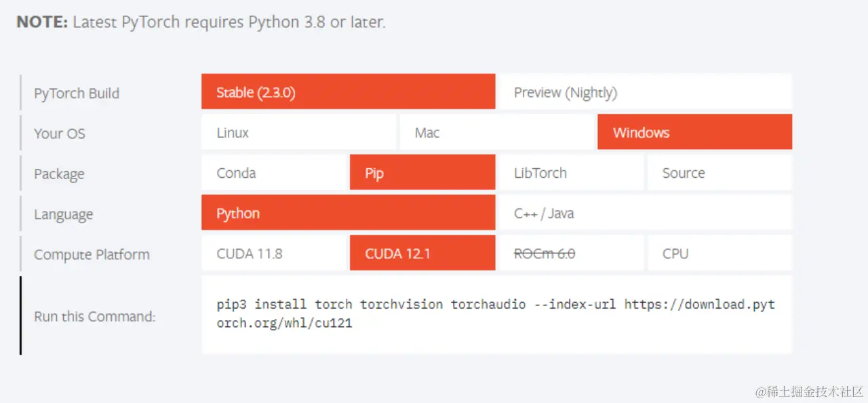
Task: Select C++ / Java as the language
Action: (x=645, y=212)
